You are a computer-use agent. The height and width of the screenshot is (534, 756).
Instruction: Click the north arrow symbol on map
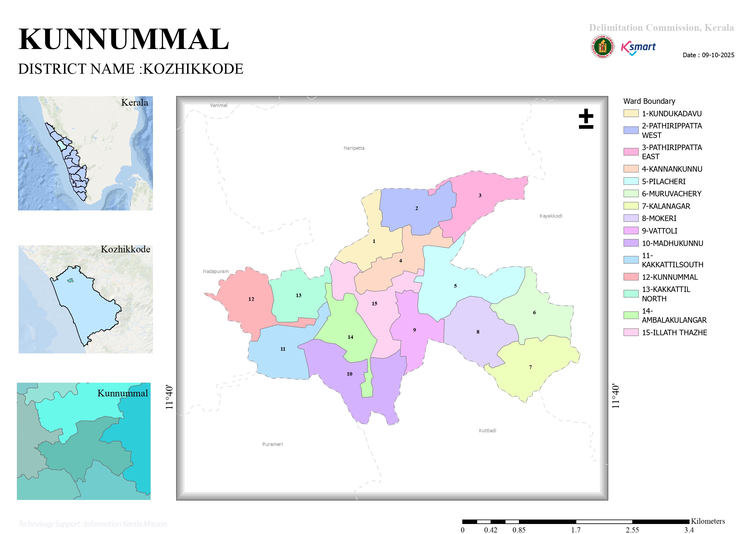click(586, 118)
